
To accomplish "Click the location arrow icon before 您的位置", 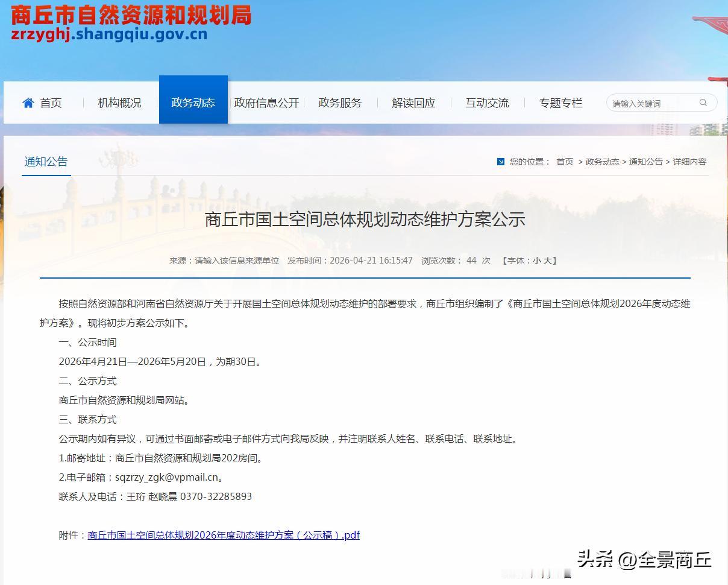I will pyautogui.click(x=500, y=162).
